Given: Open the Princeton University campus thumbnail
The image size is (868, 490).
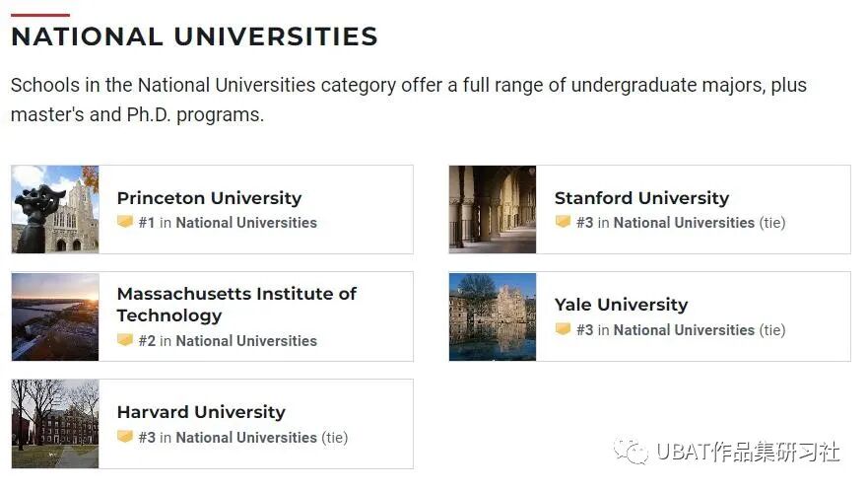Looking at the screenshot, I should (55, 209).
